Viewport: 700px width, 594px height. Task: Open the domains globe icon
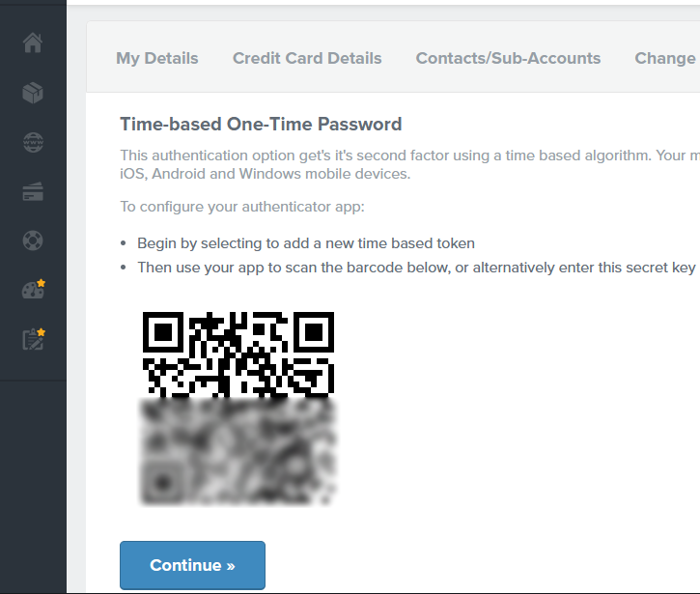[x=33, y=143]
